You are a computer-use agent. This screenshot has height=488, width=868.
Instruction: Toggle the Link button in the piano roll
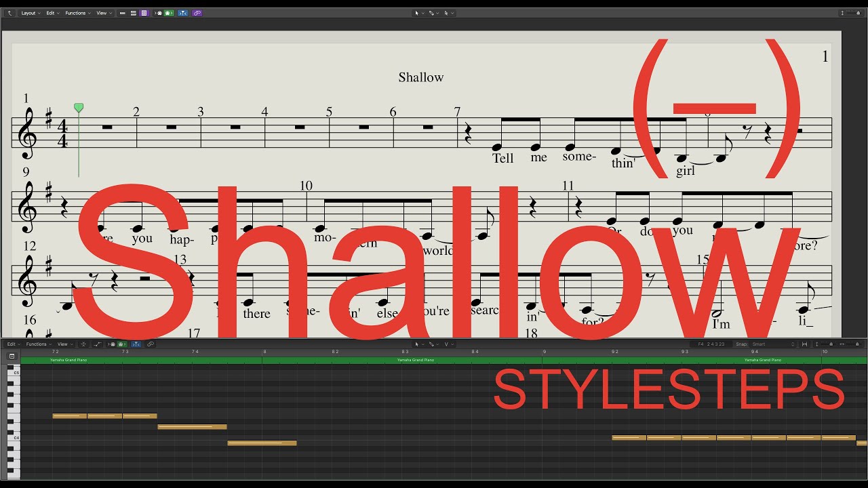click(x=151, y=344)
